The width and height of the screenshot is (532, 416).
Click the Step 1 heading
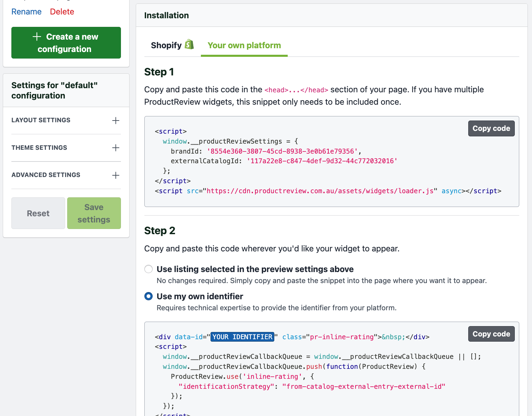(159, 72)
